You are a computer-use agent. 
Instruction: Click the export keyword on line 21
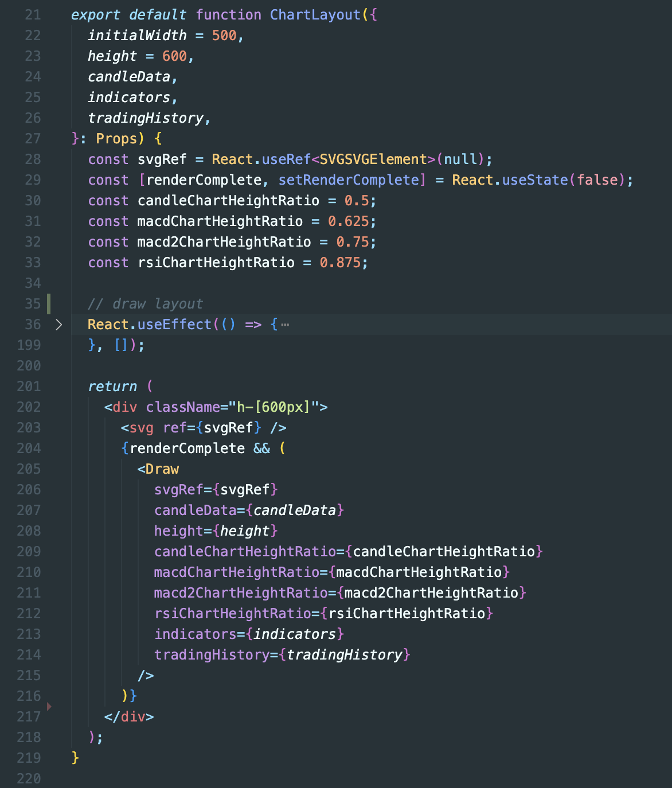click(96, 15)
